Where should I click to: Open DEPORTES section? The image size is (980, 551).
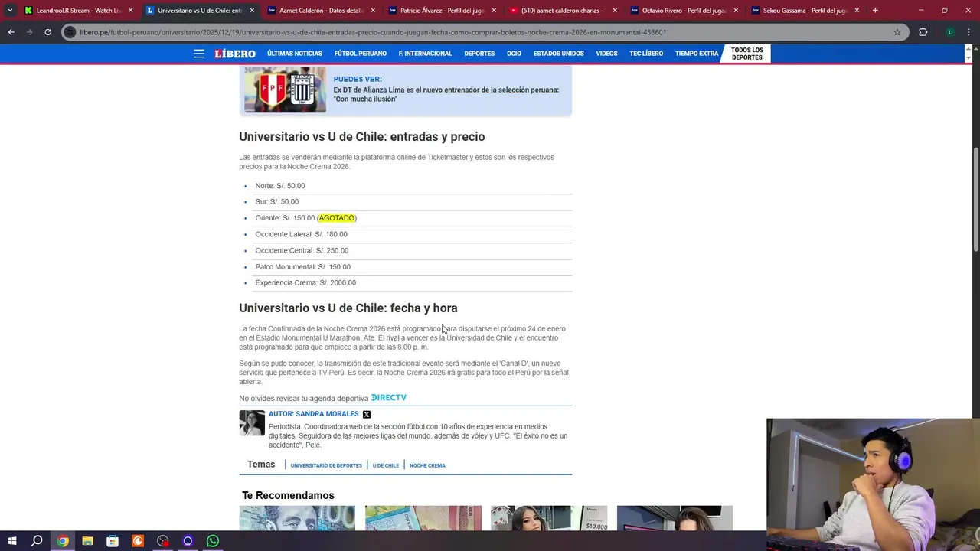point(479,54)
